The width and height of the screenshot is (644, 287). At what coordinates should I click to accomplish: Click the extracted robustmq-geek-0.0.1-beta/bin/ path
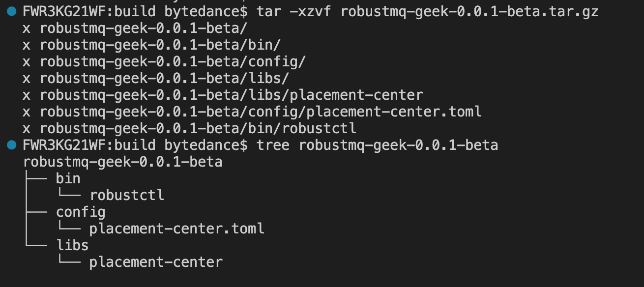coord(160,45)
